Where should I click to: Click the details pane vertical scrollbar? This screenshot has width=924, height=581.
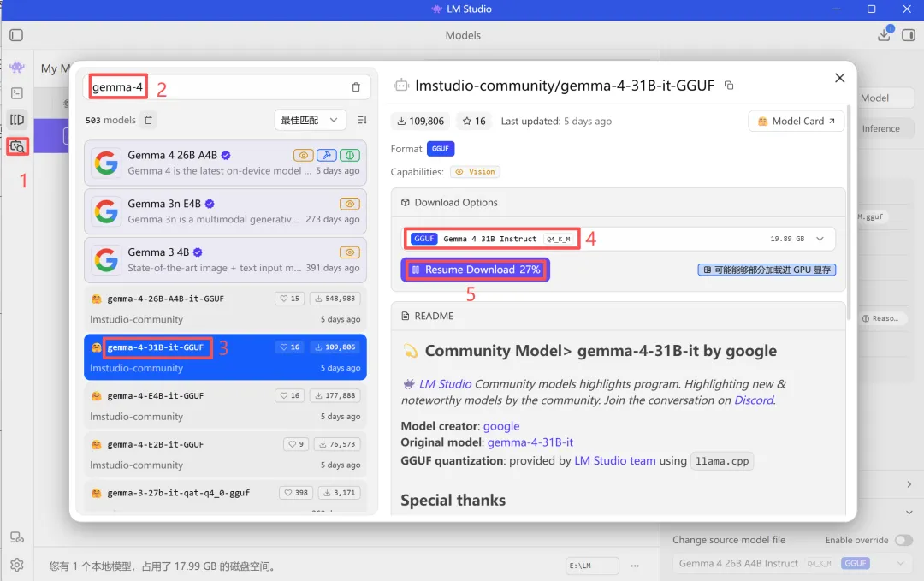849,212
